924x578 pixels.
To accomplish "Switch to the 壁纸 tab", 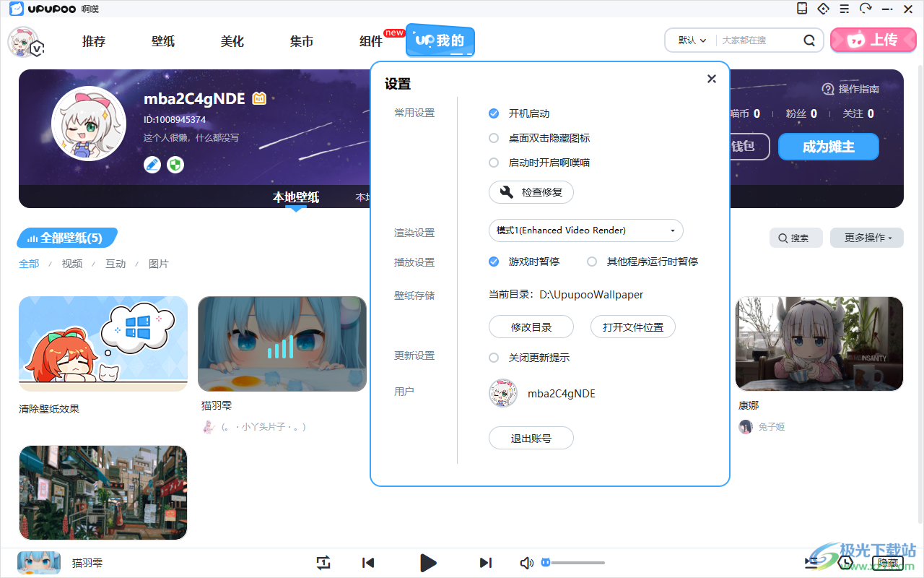I will pos(163,41).
